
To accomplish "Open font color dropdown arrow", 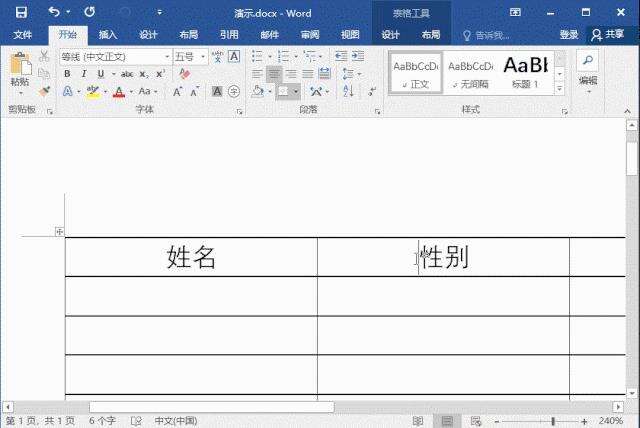I will point(131,92).
